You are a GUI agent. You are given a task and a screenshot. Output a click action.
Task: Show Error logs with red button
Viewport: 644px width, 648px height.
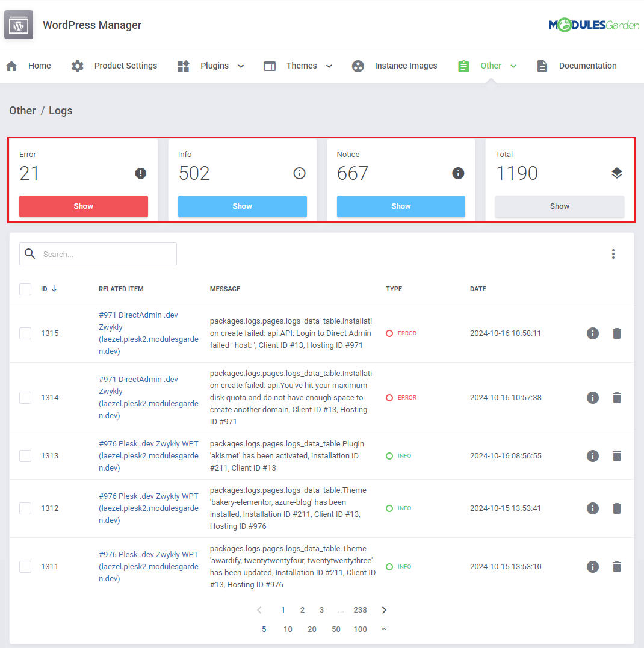point(84,206)
